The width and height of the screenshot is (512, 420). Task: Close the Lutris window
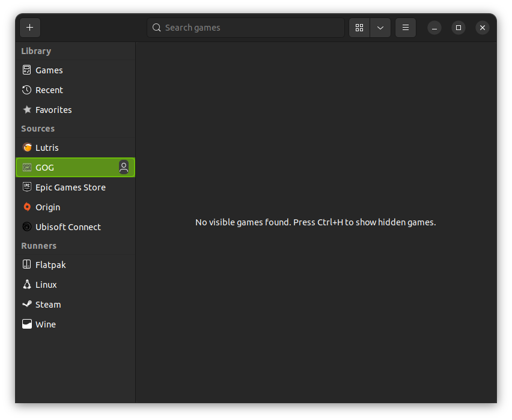point(483,28)
